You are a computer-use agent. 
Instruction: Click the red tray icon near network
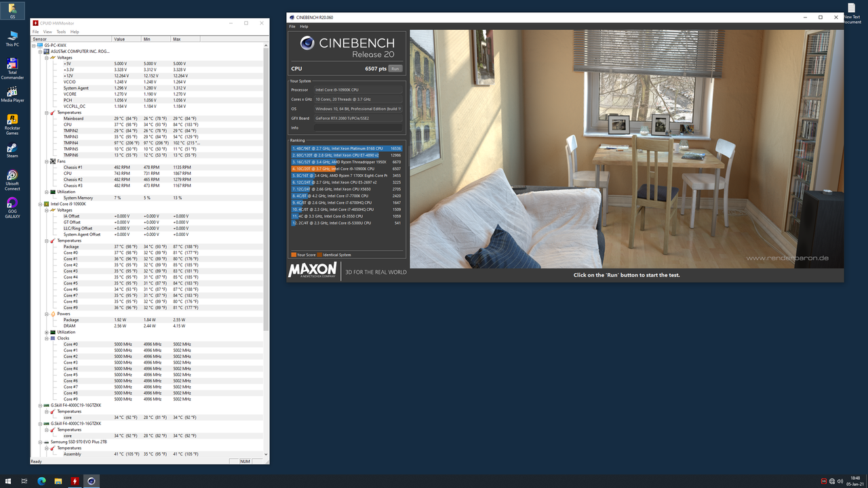click(824, 481)
